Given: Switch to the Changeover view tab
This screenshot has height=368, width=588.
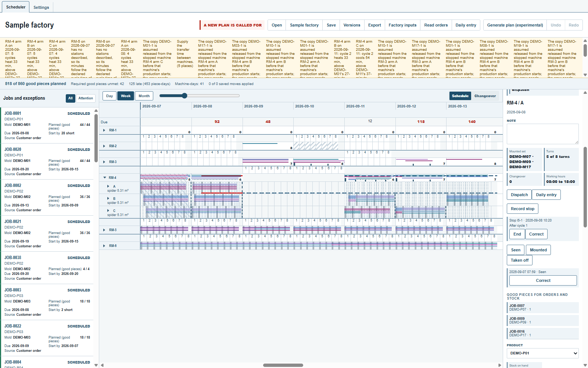Looking at the screenshot, I should [485, 96].
